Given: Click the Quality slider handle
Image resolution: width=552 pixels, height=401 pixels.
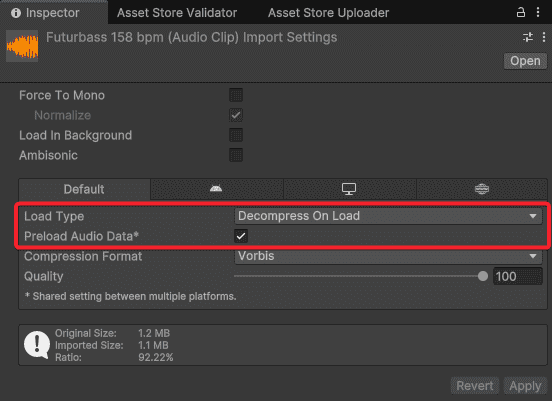Looking at the screenshot, I should tap(483, 276).
